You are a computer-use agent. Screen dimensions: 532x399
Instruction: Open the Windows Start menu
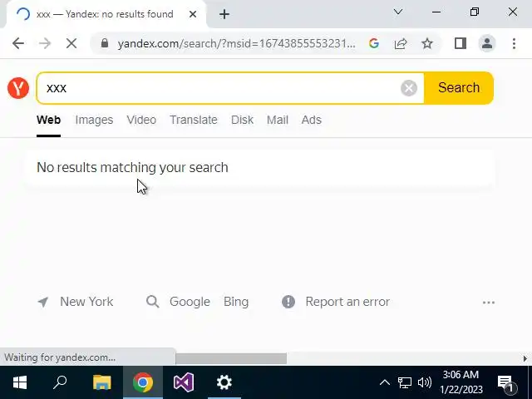[x=20, y=382]
